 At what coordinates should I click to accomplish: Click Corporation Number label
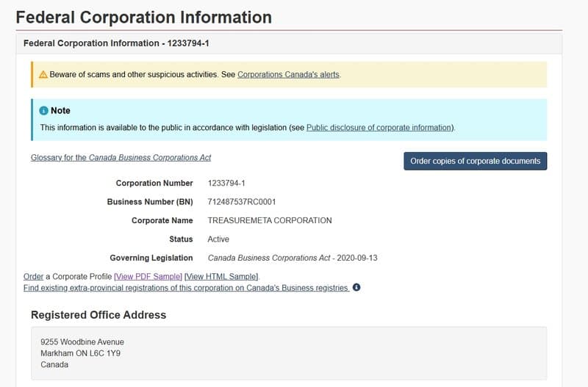(x=154, y=183)
